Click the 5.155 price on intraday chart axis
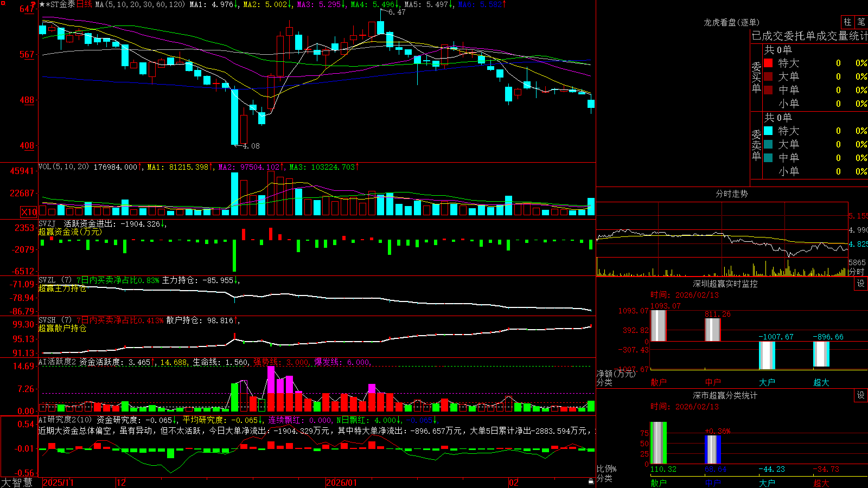Screen dimensions: 868x488 (859, 216)
